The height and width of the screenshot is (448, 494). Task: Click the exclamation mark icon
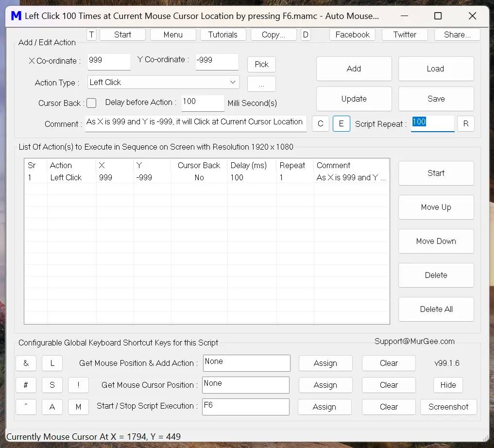pyautogui.click(x=78, y=385)
